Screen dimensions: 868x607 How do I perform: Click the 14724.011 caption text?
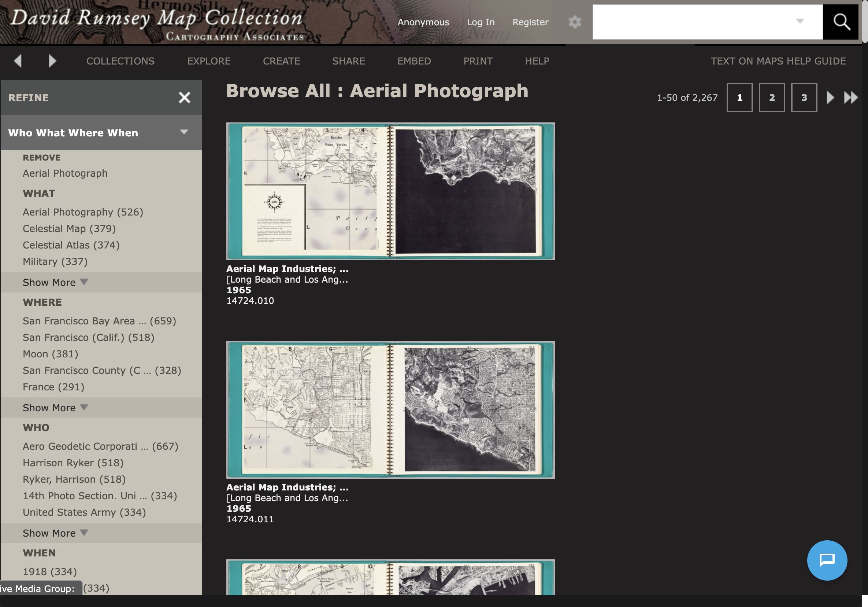250,519
